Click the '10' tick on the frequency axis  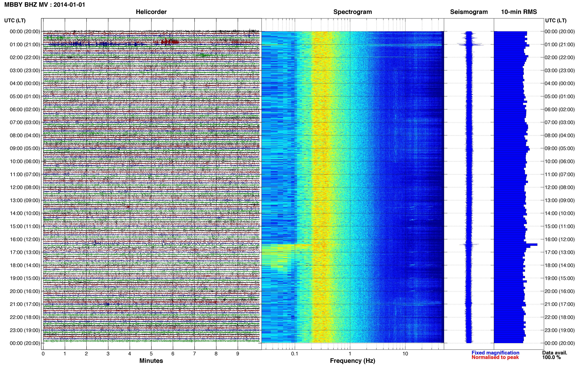point(405,354)
